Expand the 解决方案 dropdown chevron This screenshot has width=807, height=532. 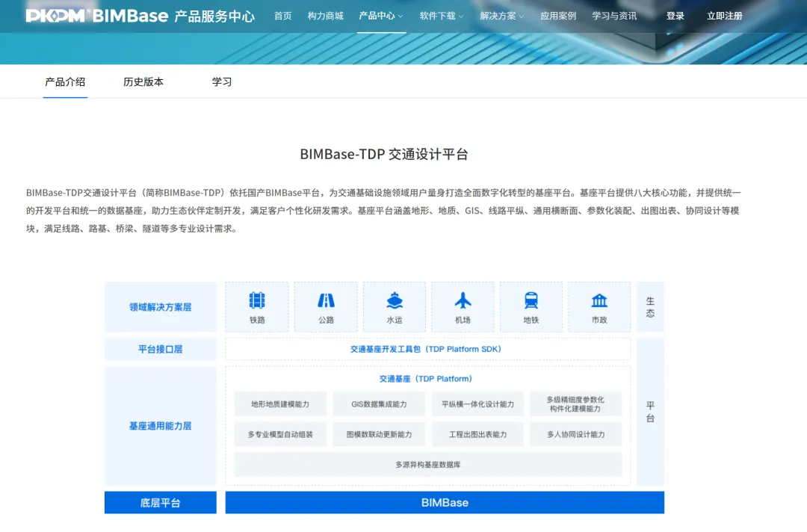point(522,16)
